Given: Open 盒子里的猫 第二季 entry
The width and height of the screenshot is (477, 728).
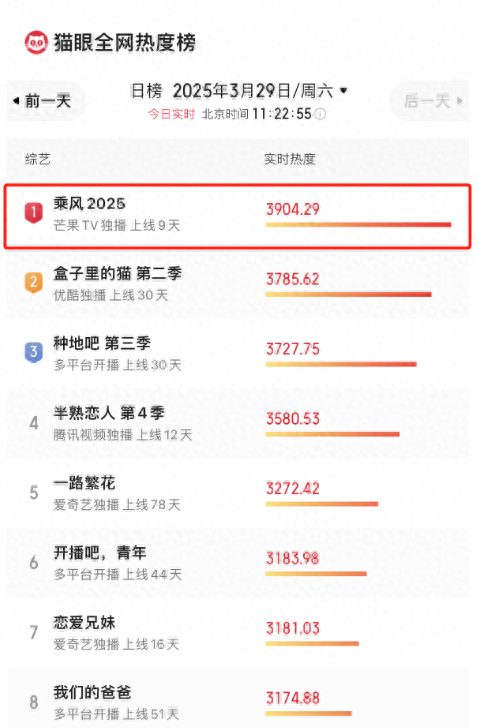Looking at the screenshot, I should pyautogui.click(x=238, y=284).
